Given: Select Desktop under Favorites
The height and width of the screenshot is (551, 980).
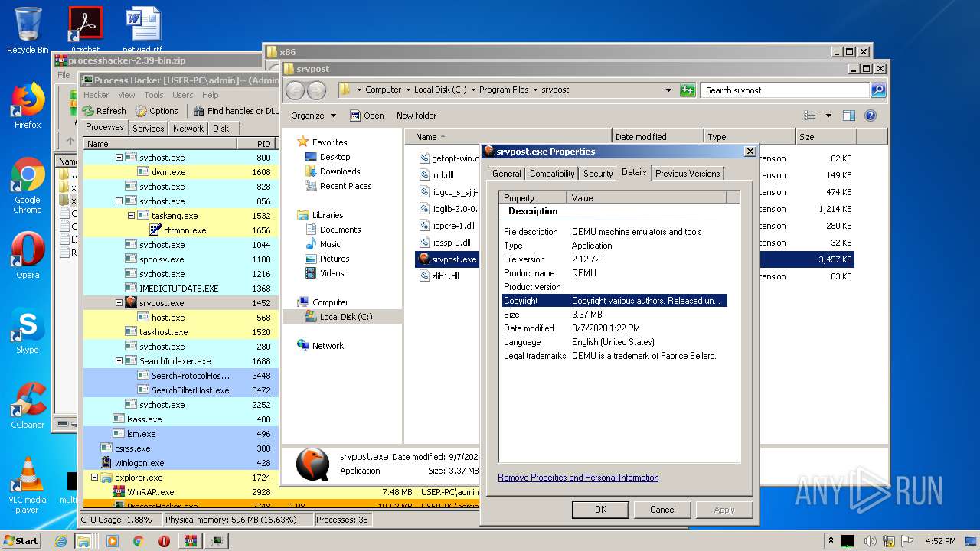Looking at the screenshot, I should pos(335,157).
